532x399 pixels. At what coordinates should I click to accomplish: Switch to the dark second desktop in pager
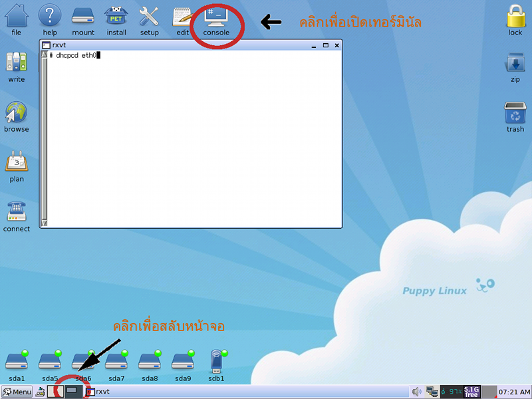tap(73, 392)
